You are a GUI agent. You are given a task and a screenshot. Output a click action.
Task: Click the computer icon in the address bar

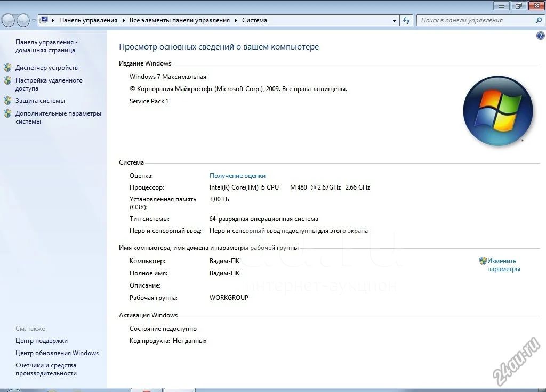click(44, 20)
